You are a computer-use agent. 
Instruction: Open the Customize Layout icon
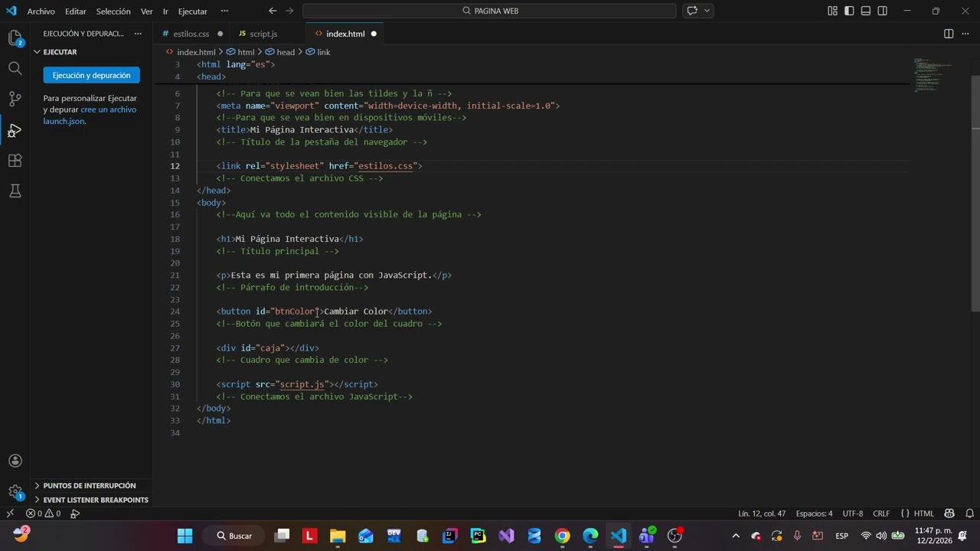[832, 11]
